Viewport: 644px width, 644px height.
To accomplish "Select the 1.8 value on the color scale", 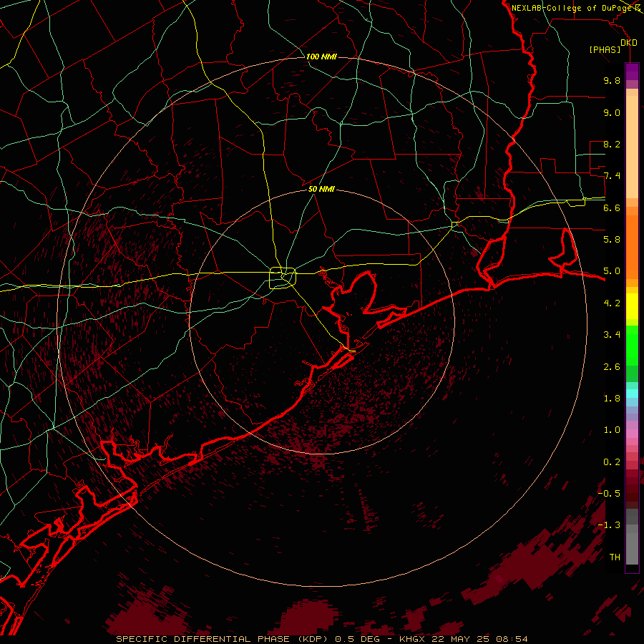I will [612, 399].
